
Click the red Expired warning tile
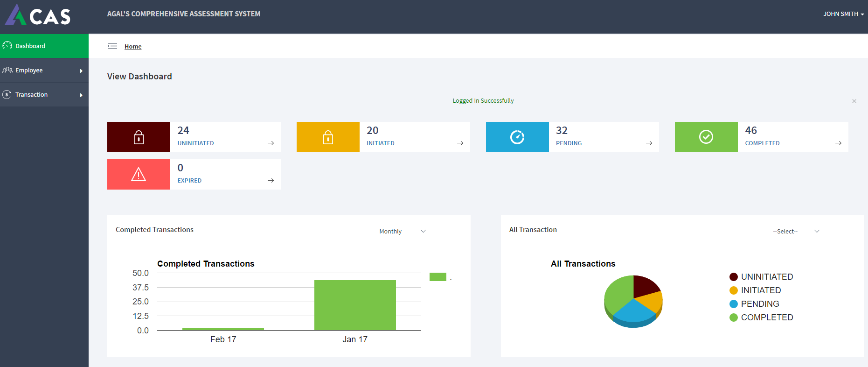[x=139, y=174]
